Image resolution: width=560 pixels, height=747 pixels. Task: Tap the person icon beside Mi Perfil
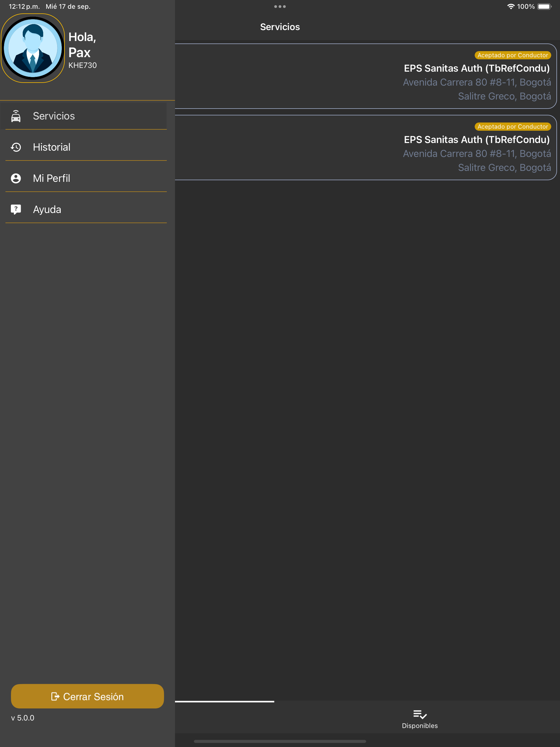coord(16,178)
